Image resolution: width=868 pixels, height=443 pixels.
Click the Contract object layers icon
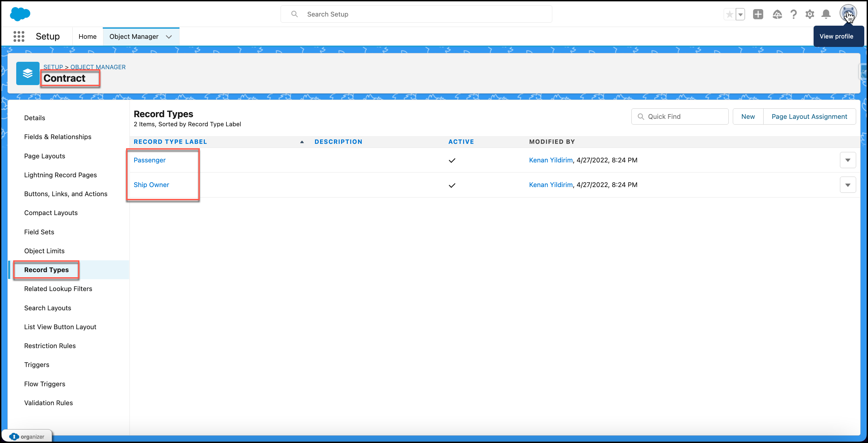[x=28, y=73]
